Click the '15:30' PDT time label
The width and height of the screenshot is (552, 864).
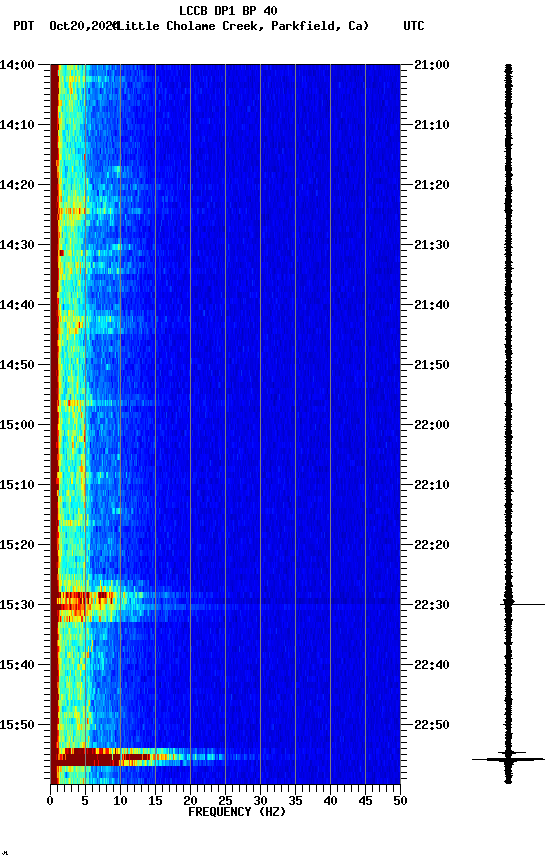click(17, 605)
